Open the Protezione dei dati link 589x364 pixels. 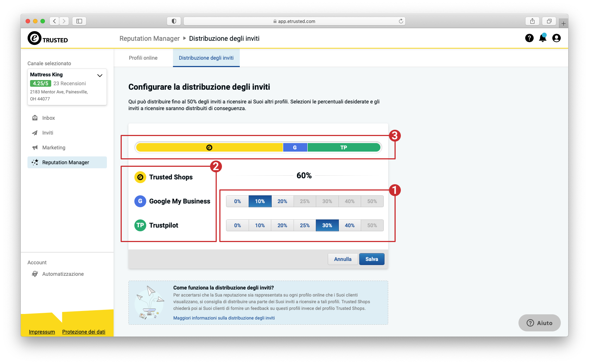84,332
